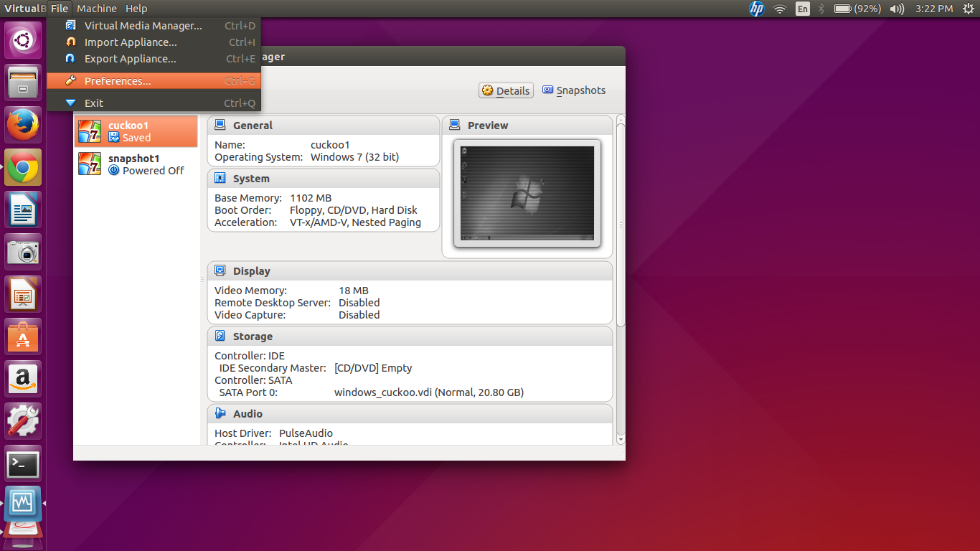Open the session power gear menu
Image resolution: width=980 pixels, height=551 pixels.
tap(968, 9)
